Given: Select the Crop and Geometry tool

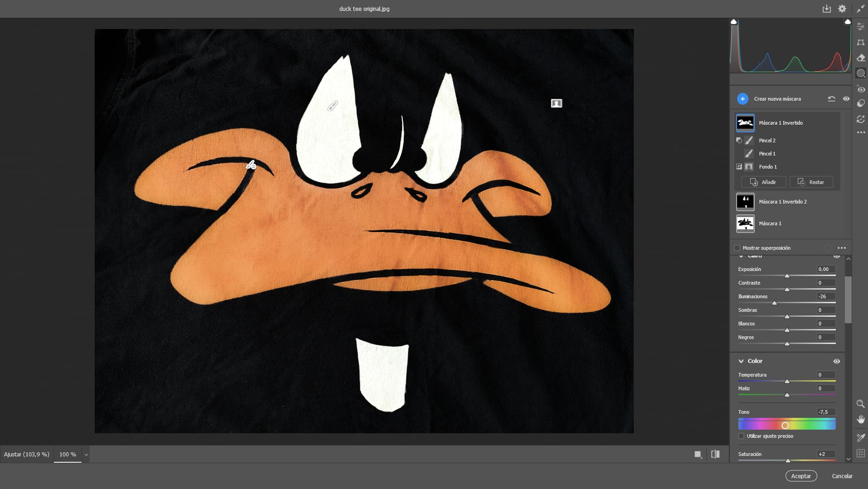Looking at the screenshot, I should [x=861, y=42].
